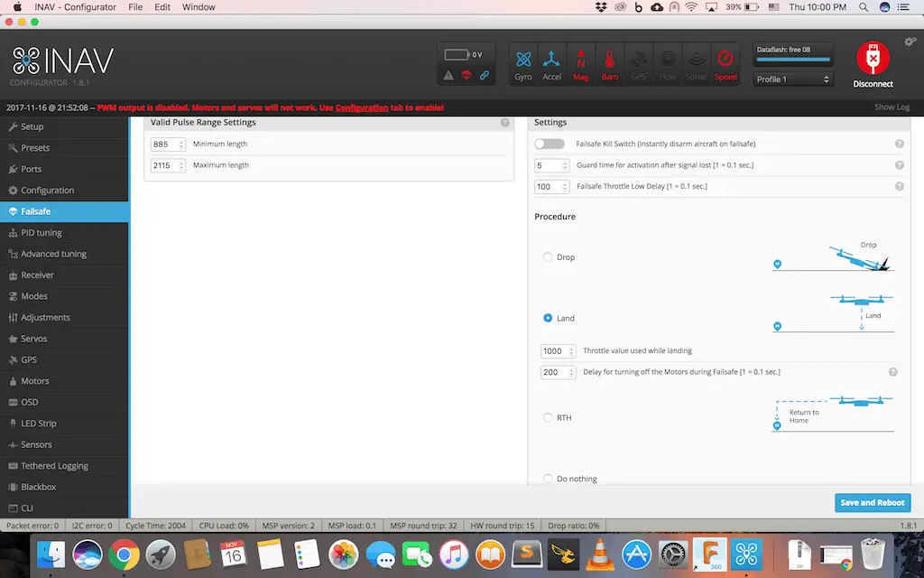Open help for motor turn-off delay
Image resolution: width=924 pixels, height=578 pixels.
(892, 372)
